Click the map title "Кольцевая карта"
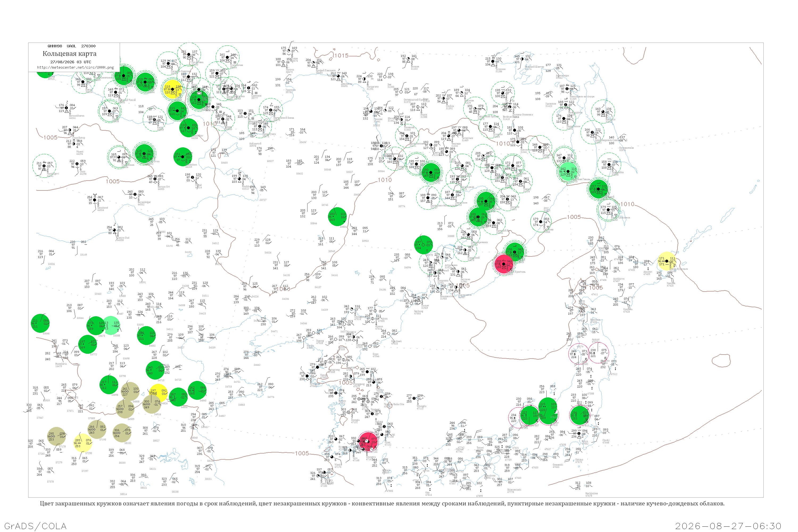This screenshot has width=798, height=532. (69, 54)
